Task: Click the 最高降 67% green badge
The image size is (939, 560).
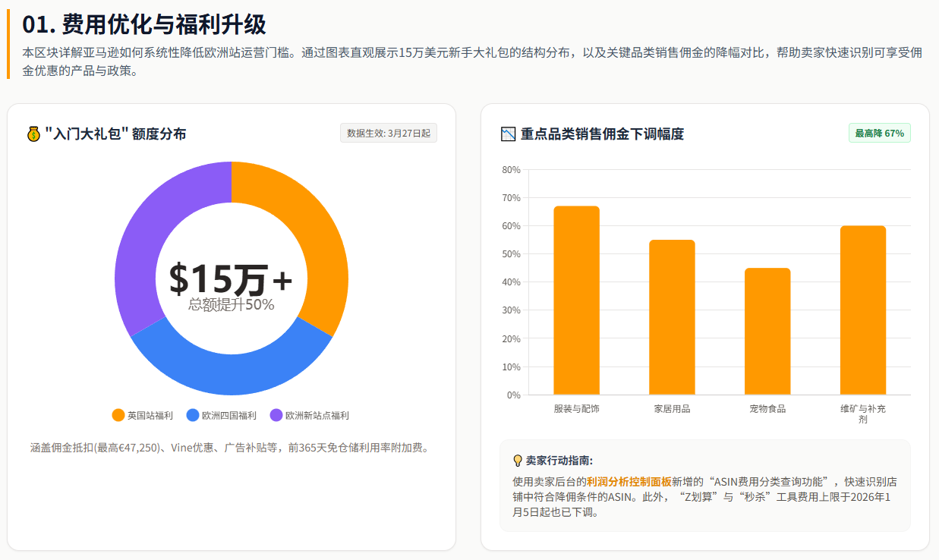Action: pyautogui.click(x=879, y=133)
